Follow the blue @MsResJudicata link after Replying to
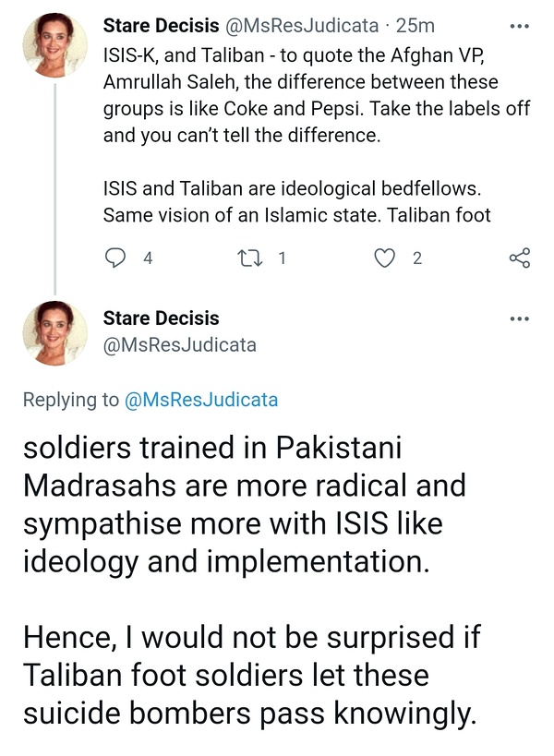This screenshot has height=756, width=554. [x=201, y=400]
